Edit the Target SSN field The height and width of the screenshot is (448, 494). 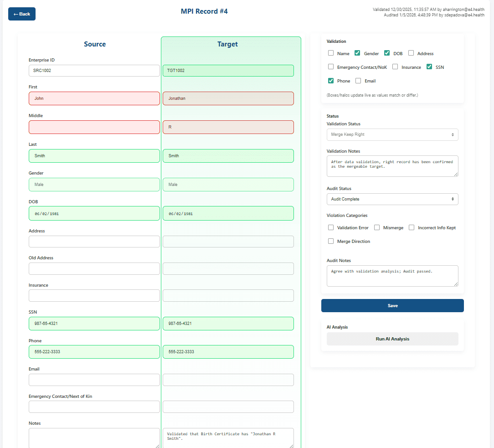228,324
